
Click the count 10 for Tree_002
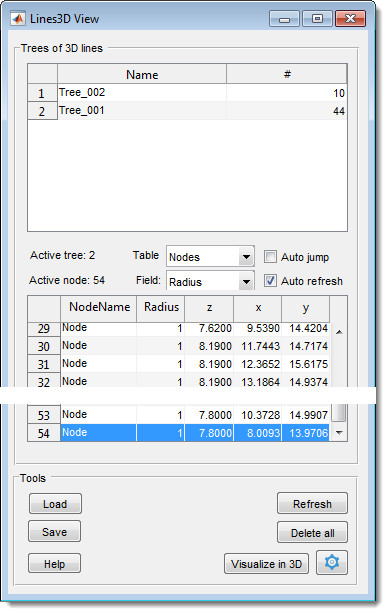coord(339,93)
